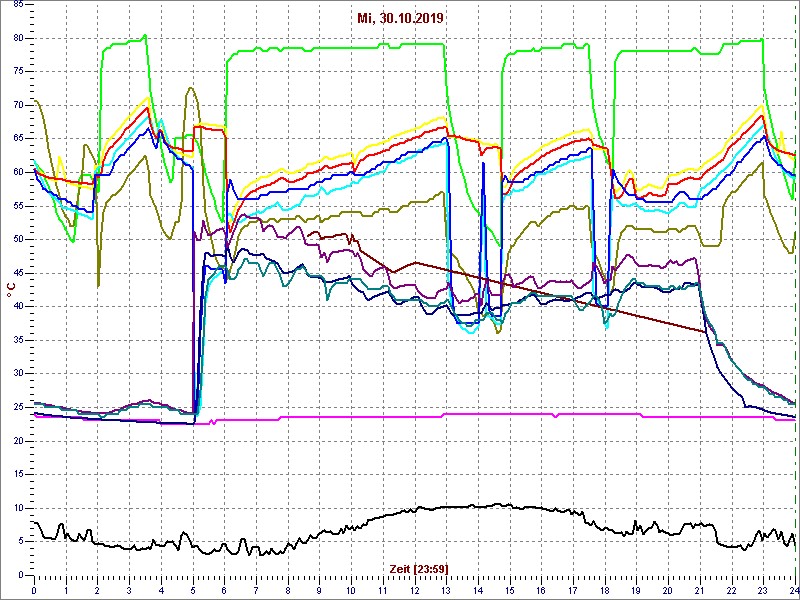Click hour '14' on the time axis

[477, 588]
